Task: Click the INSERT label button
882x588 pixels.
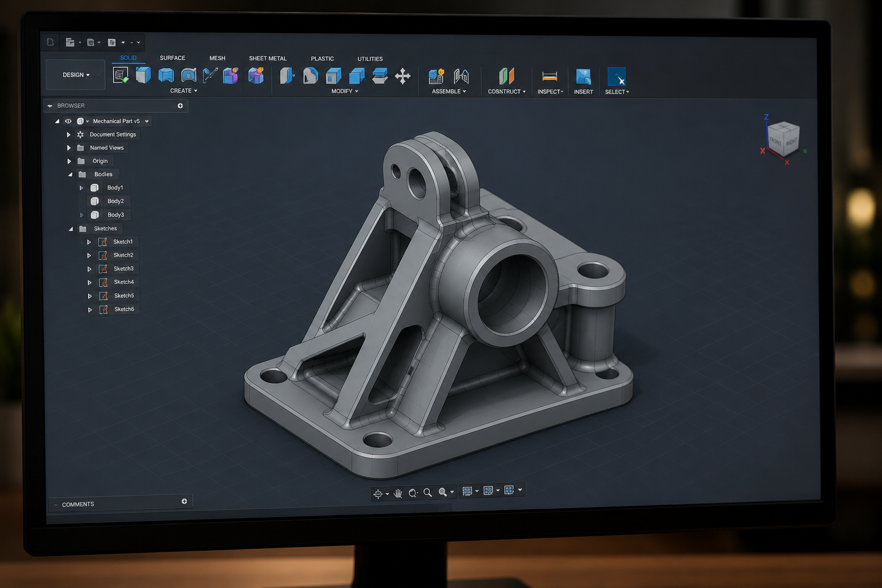Action: pos(583,92)
